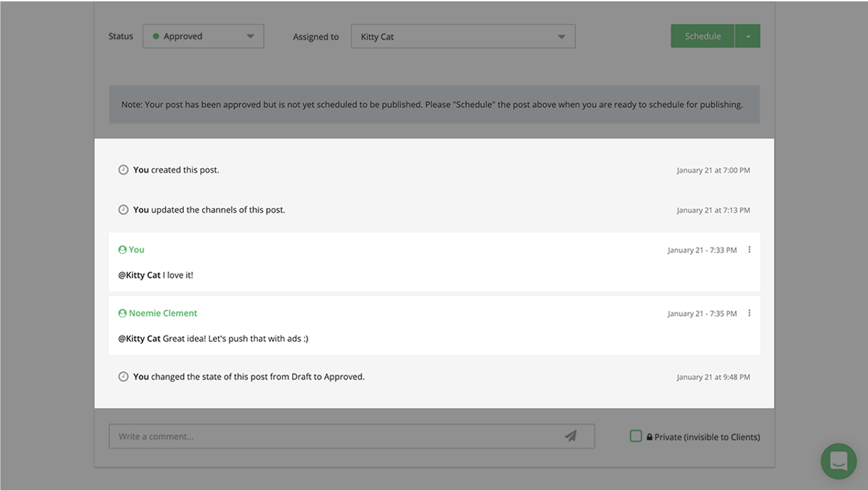
Task: Click @Kitty Cat mention in Great idea comment
Action: pyautogui.click(x=140, y=338)
